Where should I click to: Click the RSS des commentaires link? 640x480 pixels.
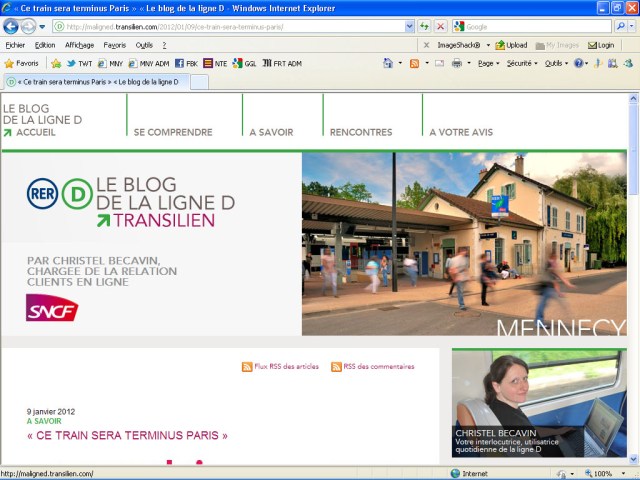(378, 367)
